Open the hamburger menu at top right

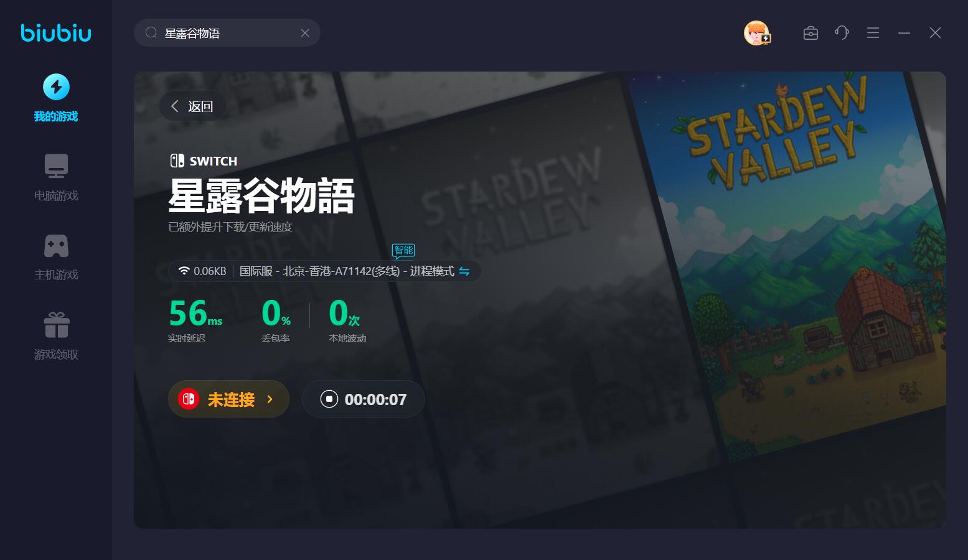(873, 33)
